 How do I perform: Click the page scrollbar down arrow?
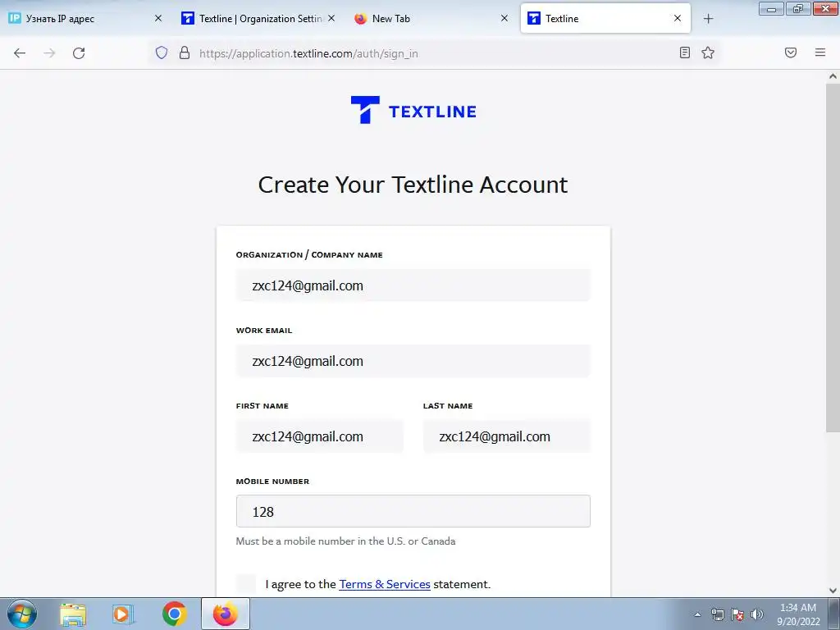click(833, 591)
